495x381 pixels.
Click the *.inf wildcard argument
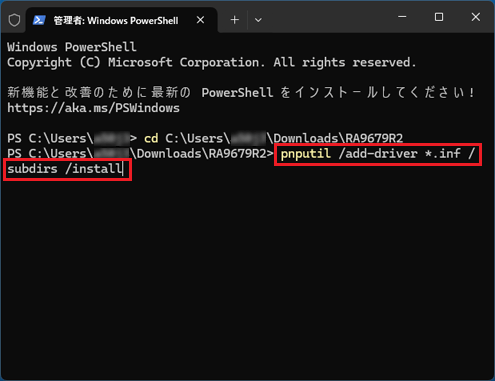(443, 154)
